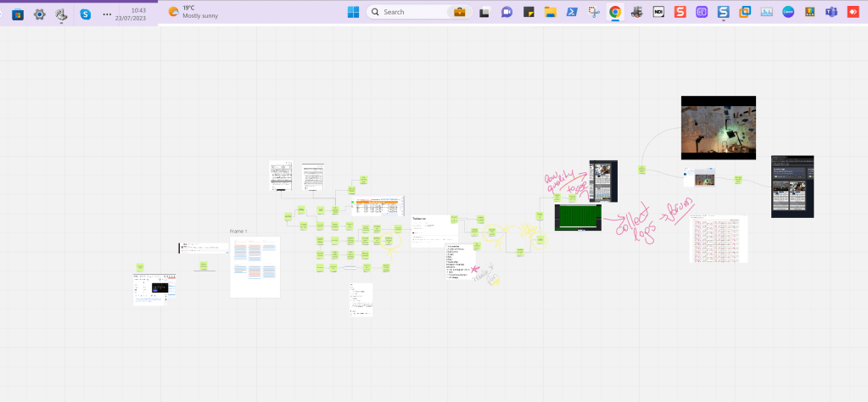Click the taskbar Search box
868x402 pixels.
coord(419,12)
